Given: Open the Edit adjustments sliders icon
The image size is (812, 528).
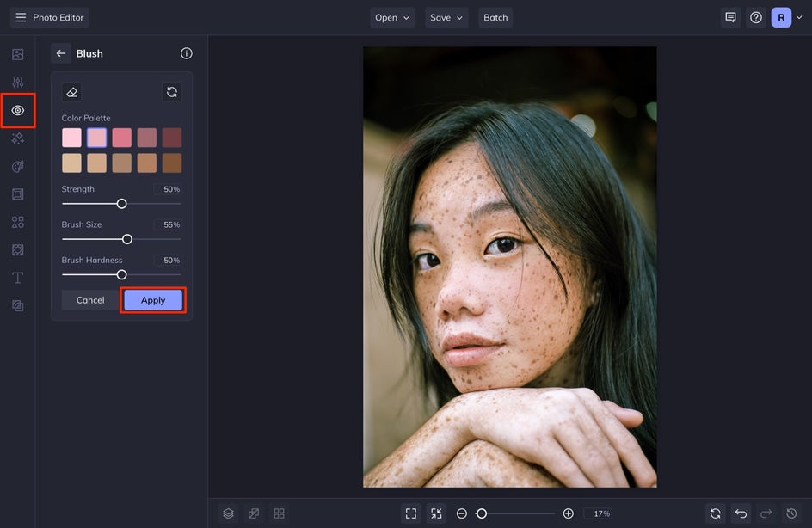Looking at the screenshot, I should point(17,83).
